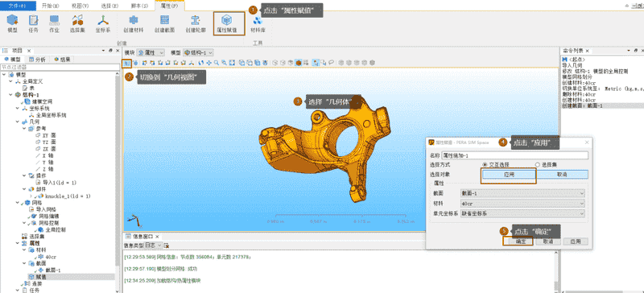The width and height of the screenshot is (644, 293).
Task: Click the 名称 input field
Action: tap(514, 155)
